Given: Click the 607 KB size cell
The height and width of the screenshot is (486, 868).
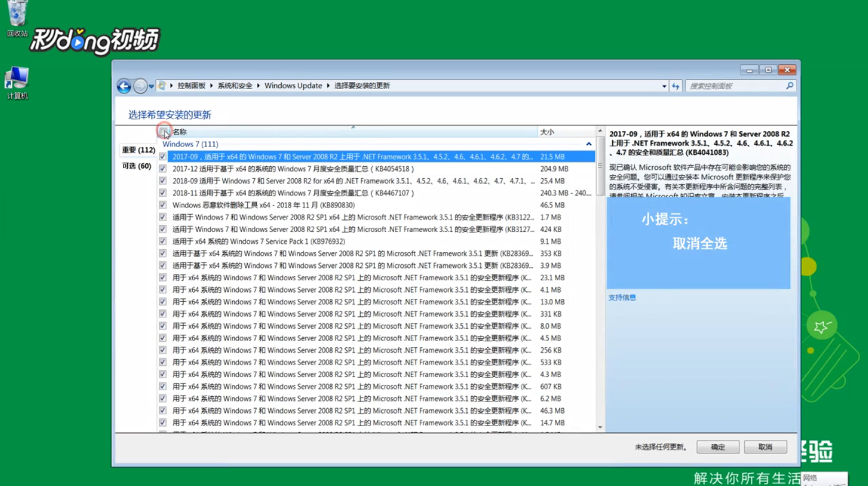Looking at the screenshot, I should coord(551,387).
